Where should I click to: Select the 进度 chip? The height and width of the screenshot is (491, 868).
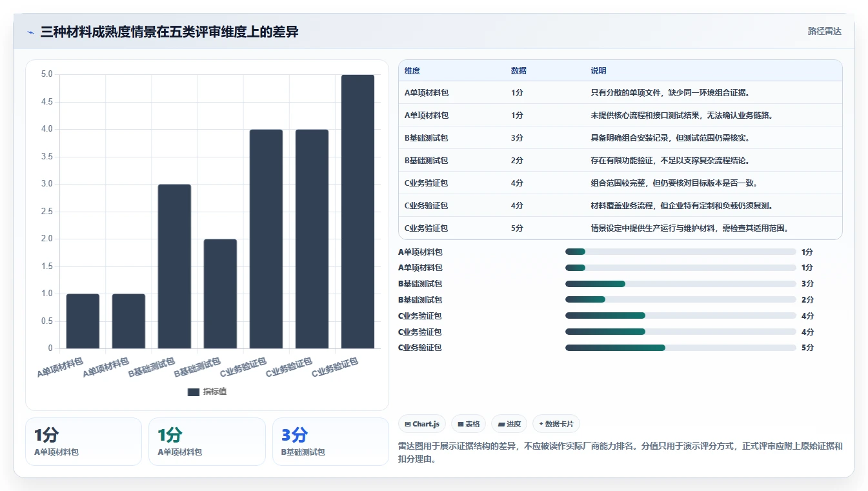(x=509, y=424)
